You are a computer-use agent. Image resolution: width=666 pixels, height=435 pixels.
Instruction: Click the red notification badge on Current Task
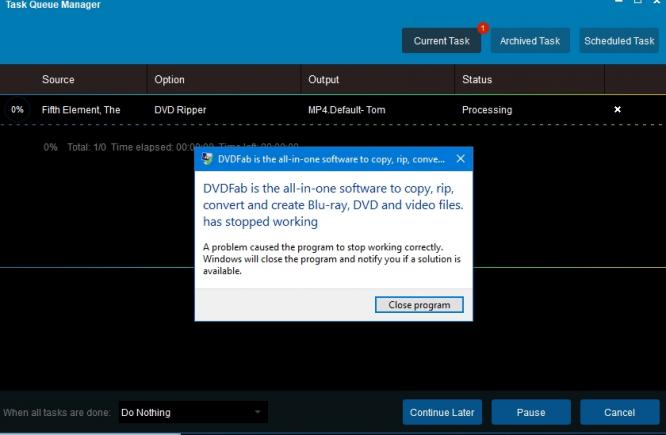point(483,28)
